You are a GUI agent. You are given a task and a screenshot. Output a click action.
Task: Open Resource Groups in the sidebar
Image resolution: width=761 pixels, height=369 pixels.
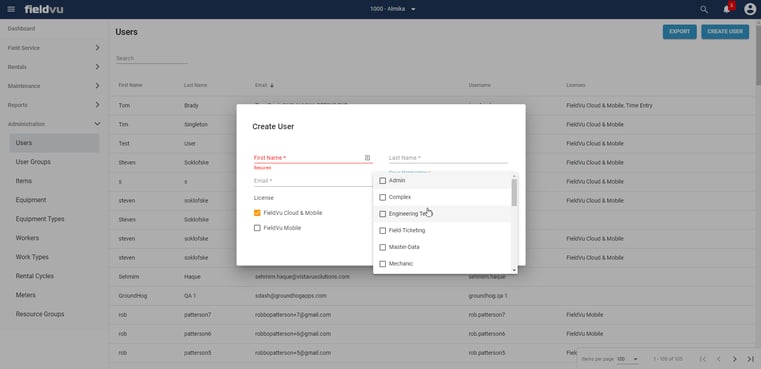40,314
